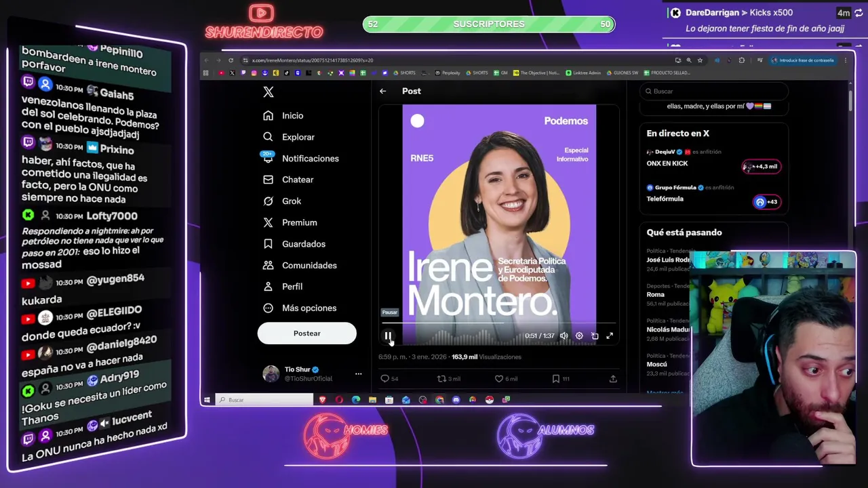Share the post with the upload icon
Screen dimensions: 868x488
tap(613, 379)
